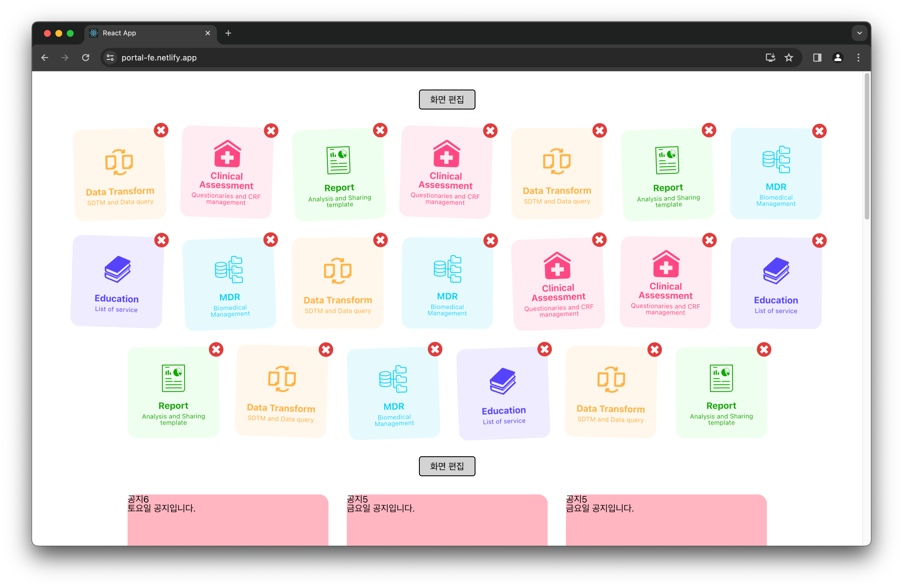
Task: Delete the bottom-row MDR card
Action: click(435, 349)
